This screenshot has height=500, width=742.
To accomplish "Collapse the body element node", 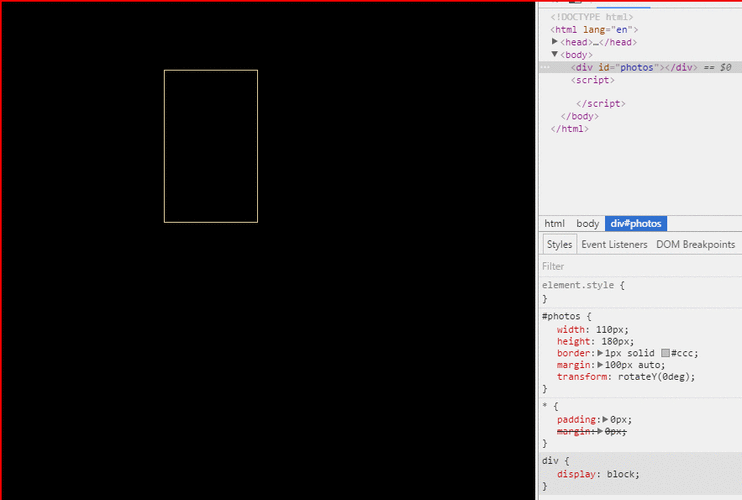I will pos(555,55).
